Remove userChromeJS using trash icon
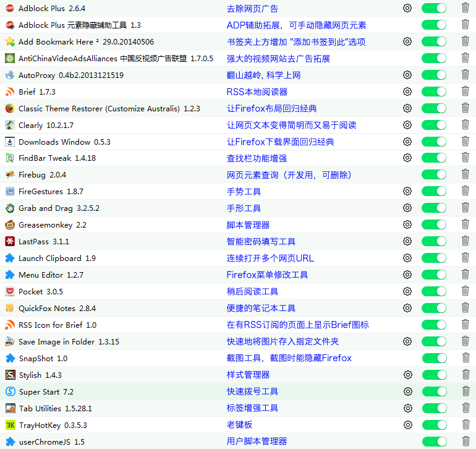Viewport: 476px width, 449px height. coord(465,442)
